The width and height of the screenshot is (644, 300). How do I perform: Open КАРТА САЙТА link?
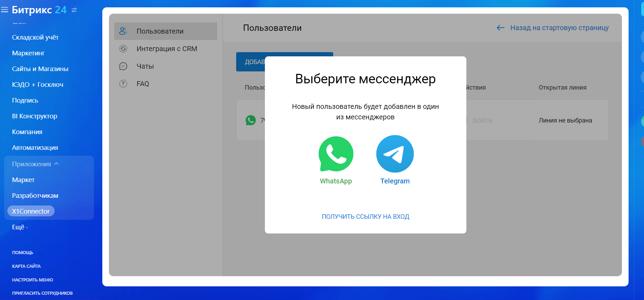pos(26,266)
